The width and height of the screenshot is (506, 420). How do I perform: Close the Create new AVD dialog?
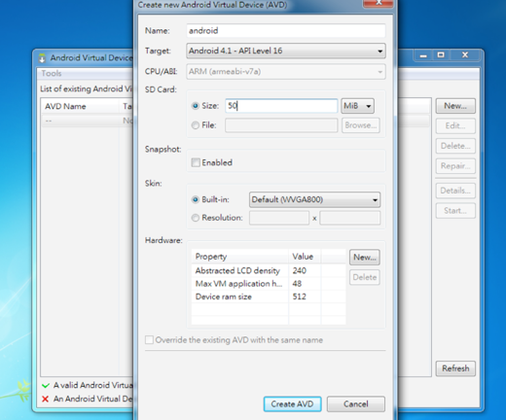click(379, 3)
